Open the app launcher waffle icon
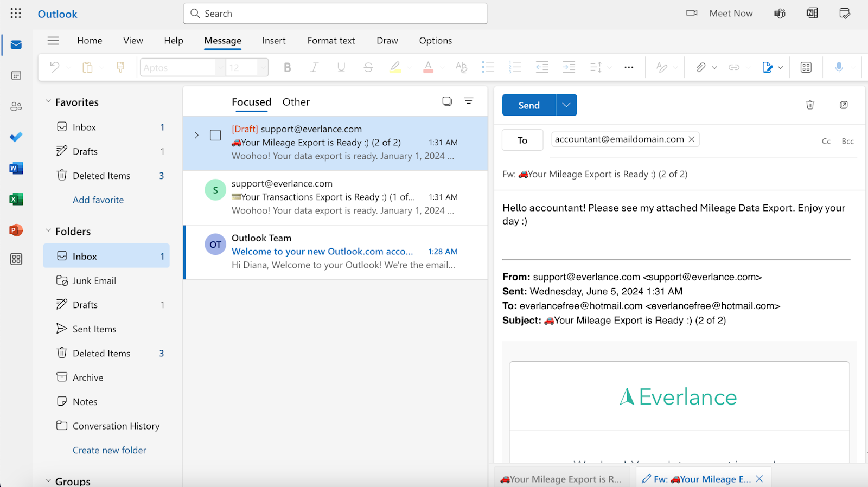Screen dimensions: 868x487 (x=16, y=14)
